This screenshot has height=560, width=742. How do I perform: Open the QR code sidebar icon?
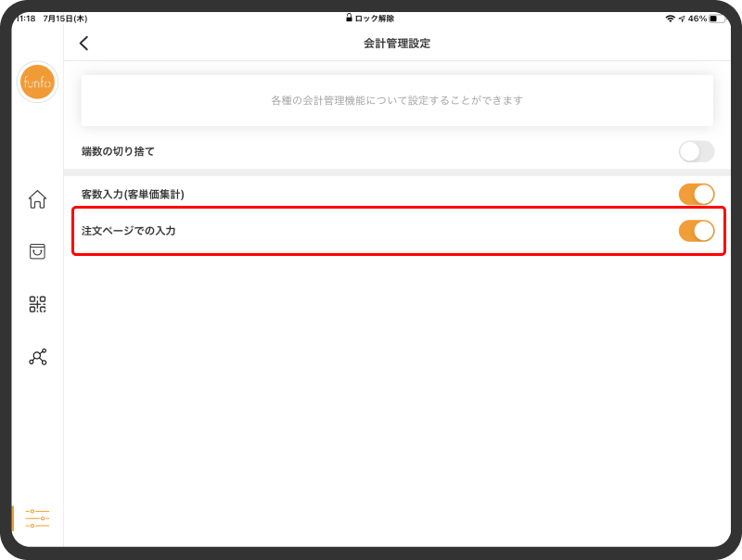[37, 304]
